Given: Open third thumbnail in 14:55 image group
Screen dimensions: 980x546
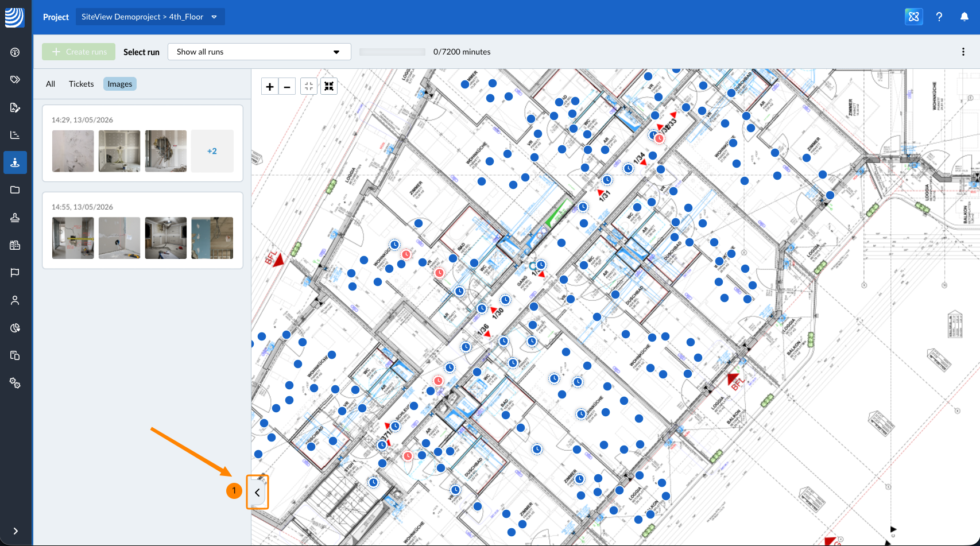Looking at the screenshot, I should tap(166, 238).
